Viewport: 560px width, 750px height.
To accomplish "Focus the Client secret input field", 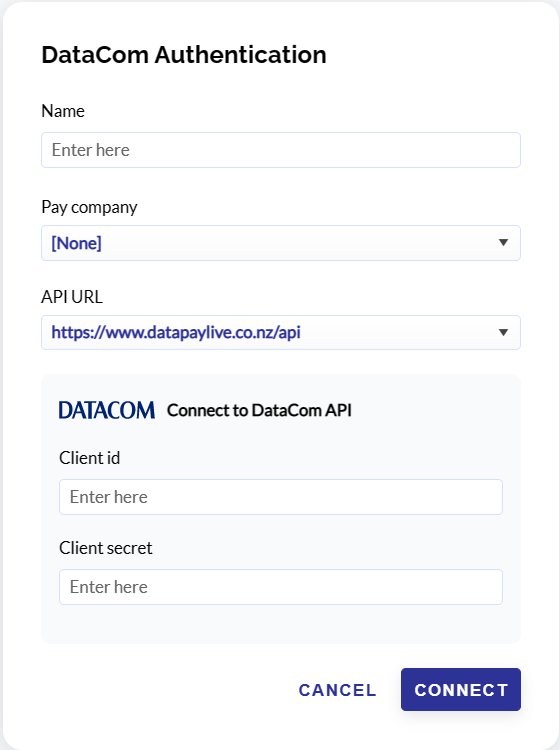I will pos(281,587).
